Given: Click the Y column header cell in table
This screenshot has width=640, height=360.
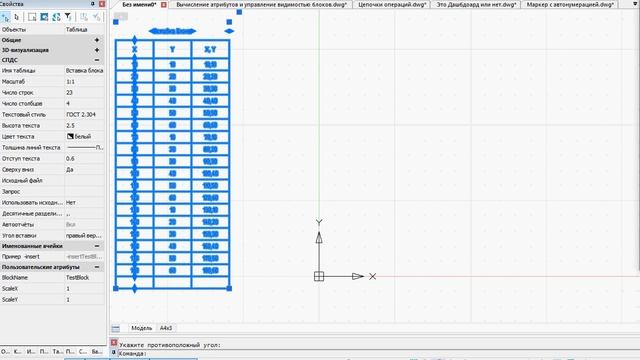Looking at the screenshot, I should pyautogui.click(x=172, y=49).
